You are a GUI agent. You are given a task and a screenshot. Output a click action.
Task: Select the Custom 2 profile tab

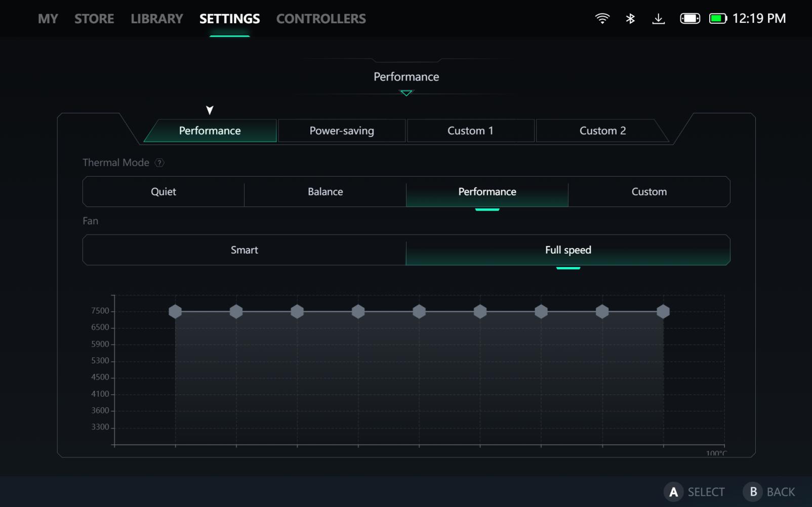[x=602, y=131]
